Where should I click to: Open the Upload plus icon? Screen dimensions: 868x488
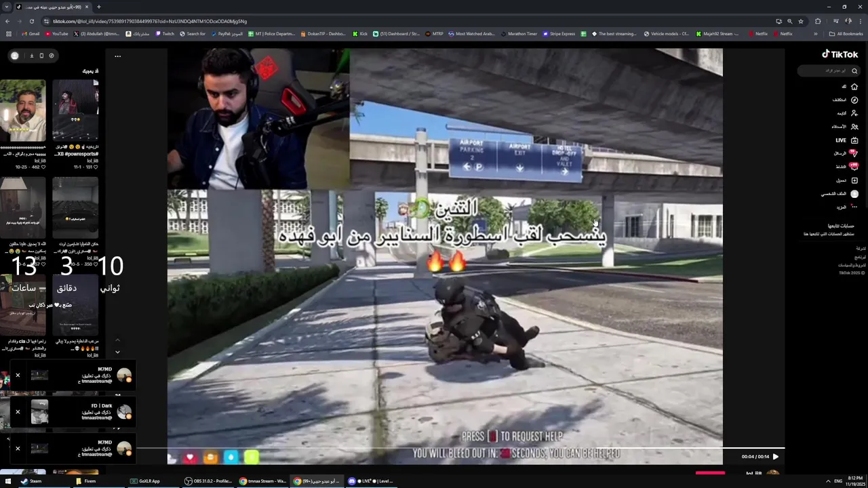tap(854, 180)
